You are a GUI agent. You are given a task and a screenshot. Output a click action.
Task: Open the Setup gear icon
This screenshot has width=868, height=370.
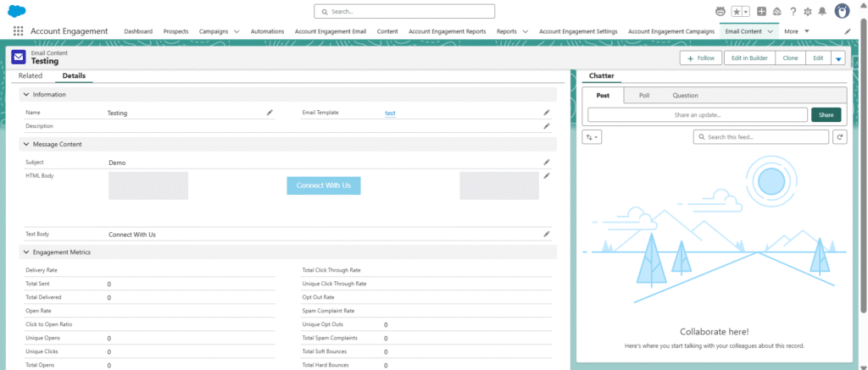[808, 12]
